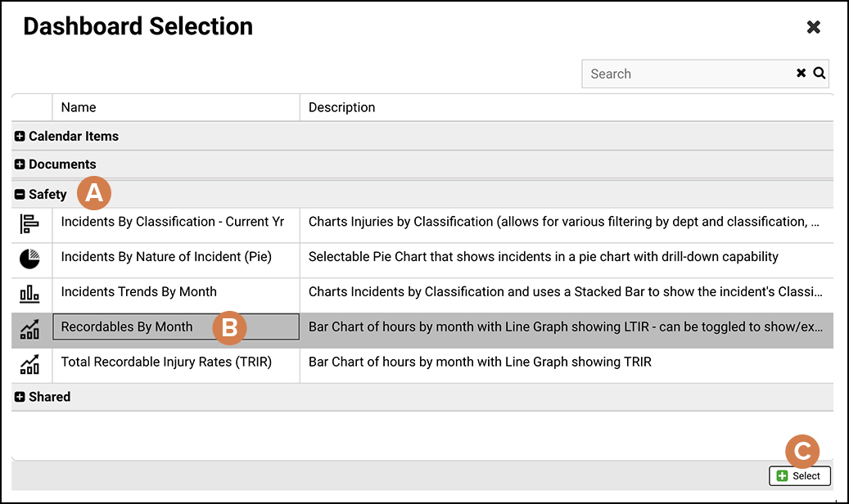This screenshot has height=504, width=849.
Task: Choose the Incidents Trends By Month dashboard
Action: point(139,292)
